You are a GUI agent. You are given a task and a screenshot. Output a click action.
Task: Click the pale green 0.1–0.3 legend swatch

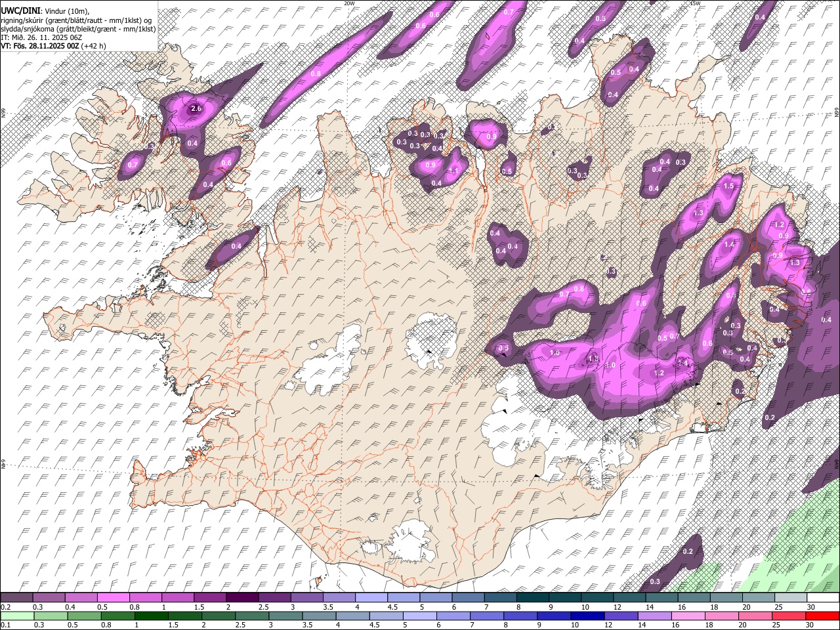point(17,616)
